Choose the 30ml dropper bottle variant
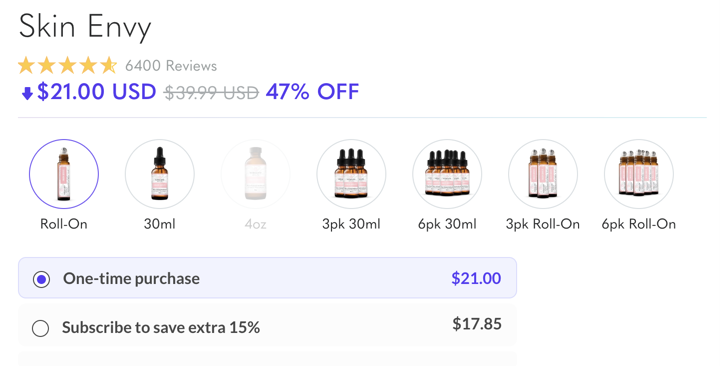This screenshot has height=366, width=721. coord(160,174)
